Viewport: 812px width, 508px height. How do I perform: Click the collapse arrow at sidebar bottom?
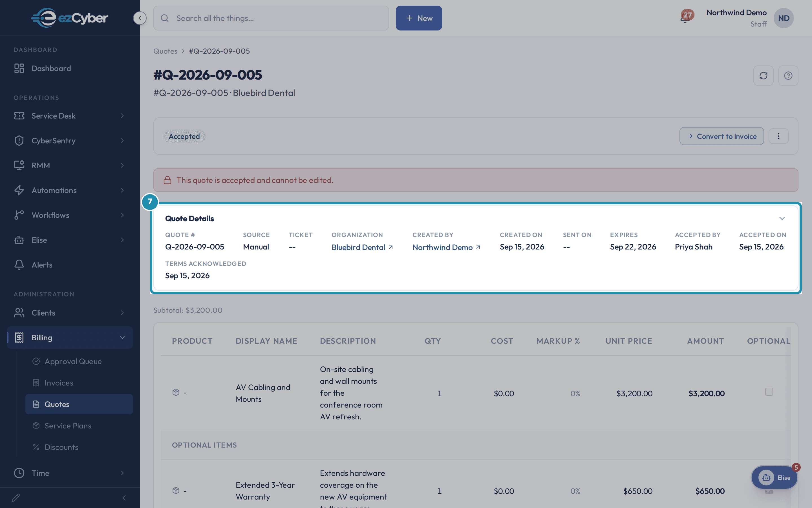[x=124, y=498]
